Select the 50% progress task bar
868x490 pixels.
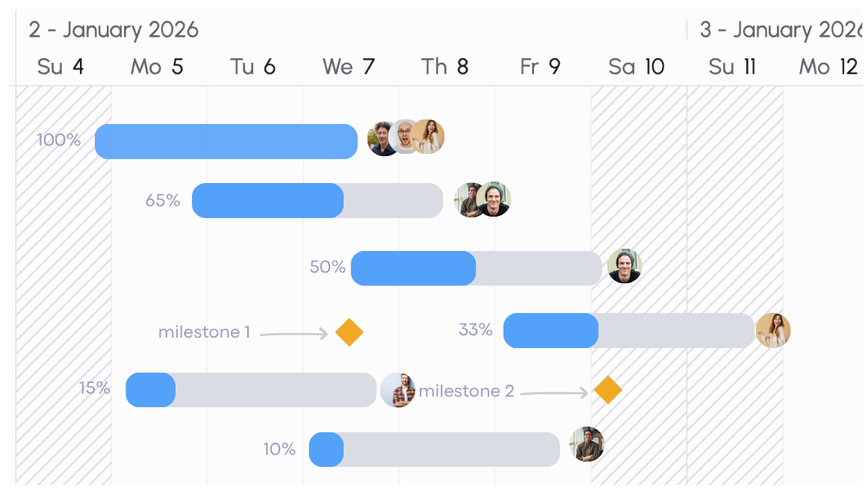(476, 269)
